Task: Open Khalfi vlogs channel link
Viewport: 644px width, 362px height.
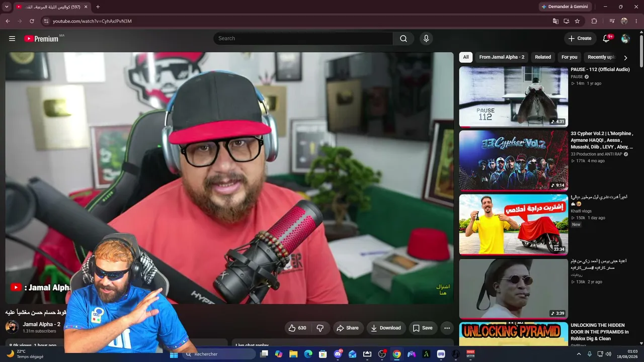Action: (x=581, y=211)
